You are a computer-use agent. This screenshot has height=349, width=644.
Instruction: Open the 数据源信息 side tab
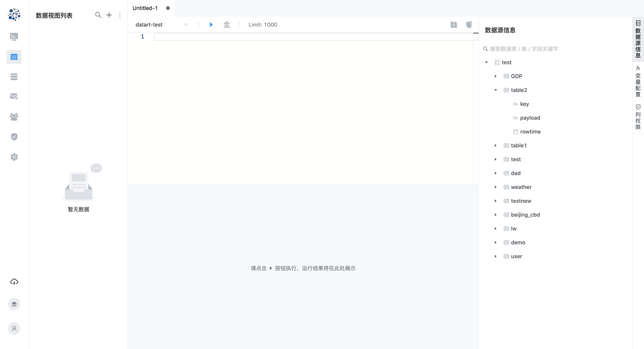pyautogui.click(x=638, y=39)
